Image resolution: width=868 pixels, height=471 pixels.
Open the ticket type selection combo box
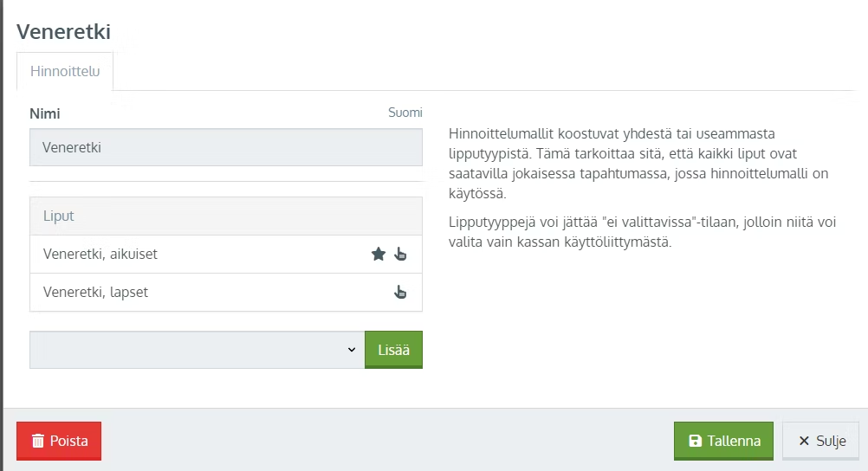click(197, 350)
